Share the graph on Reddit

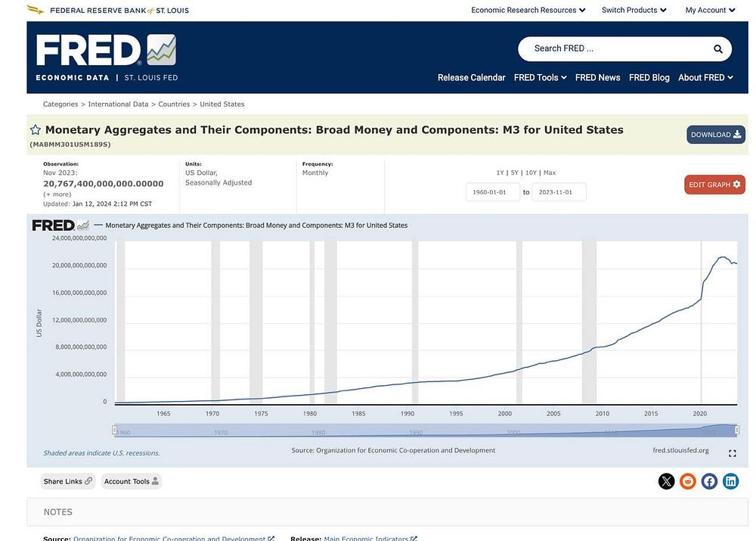(x=688, y=481)
